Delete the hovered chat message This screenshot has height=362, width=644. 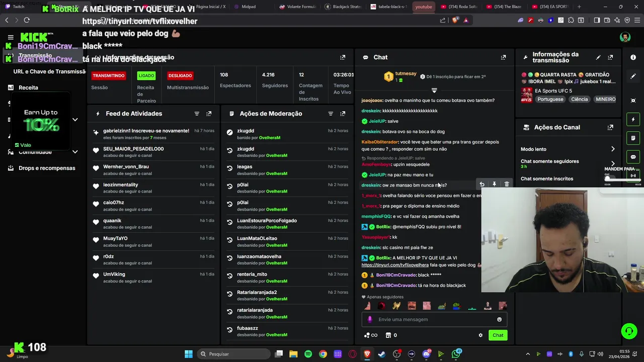pos(507,185)
